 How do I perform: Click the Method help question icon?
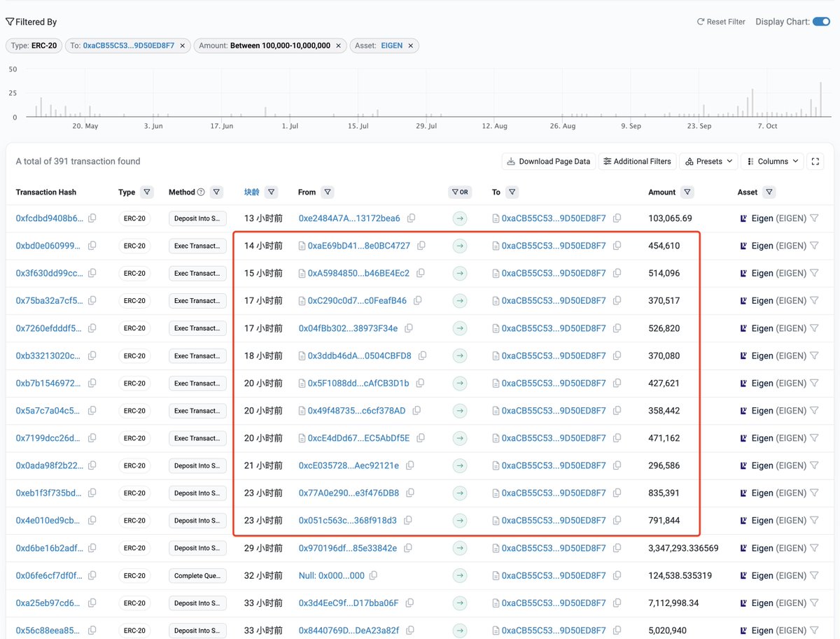[x=202, y=192]
